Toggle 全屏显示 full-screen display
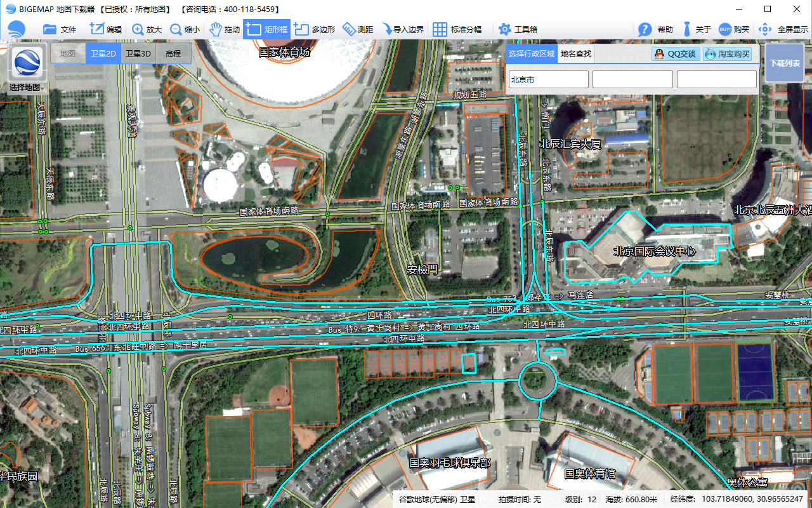 pos(783,29)
